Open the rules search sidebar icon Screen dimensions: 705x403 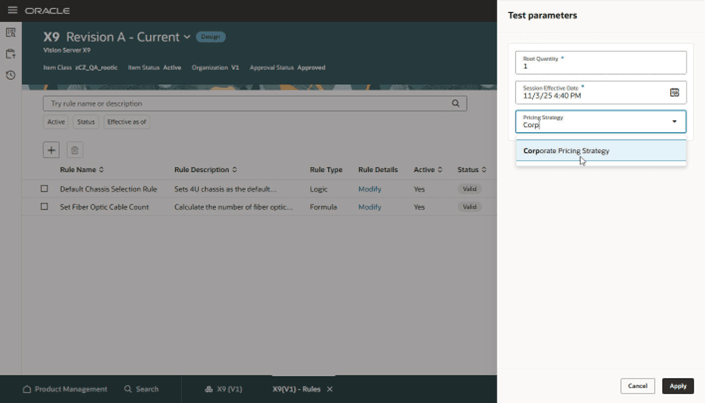tap(11, 32)
